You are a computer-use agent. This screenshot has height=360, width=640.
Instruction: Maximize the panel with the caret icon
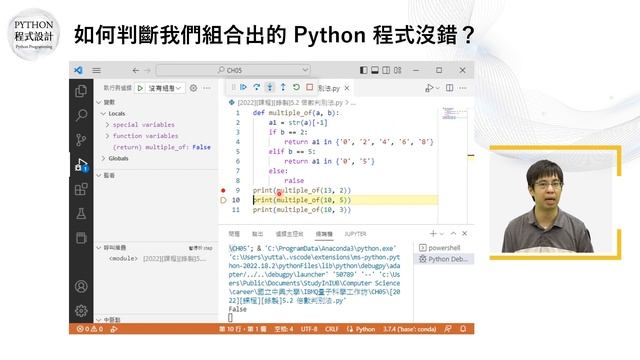pos(453,233)
